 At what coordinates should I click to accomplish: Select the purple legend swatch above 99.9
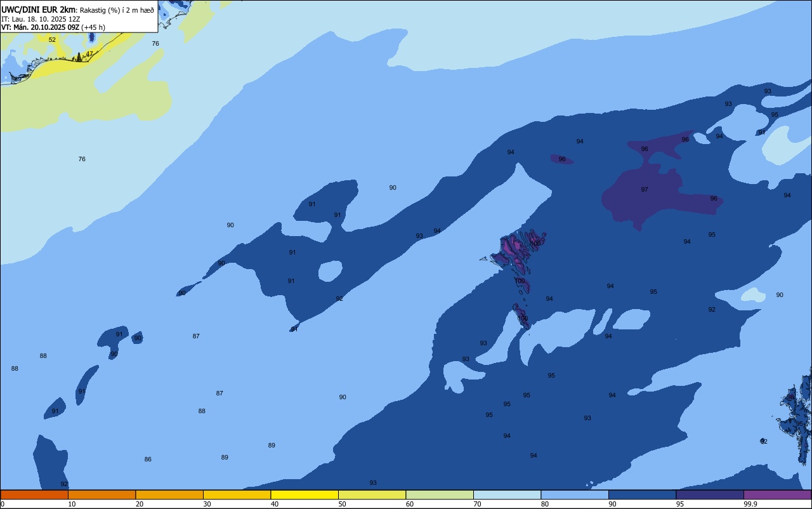point(777,494)
